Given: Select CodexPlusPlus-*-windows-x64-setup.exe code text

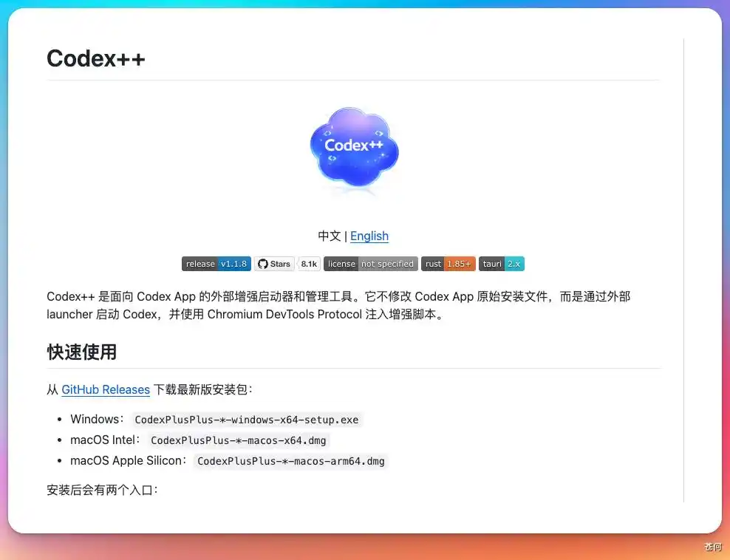Looking at the screenshot, I should 247,420.
